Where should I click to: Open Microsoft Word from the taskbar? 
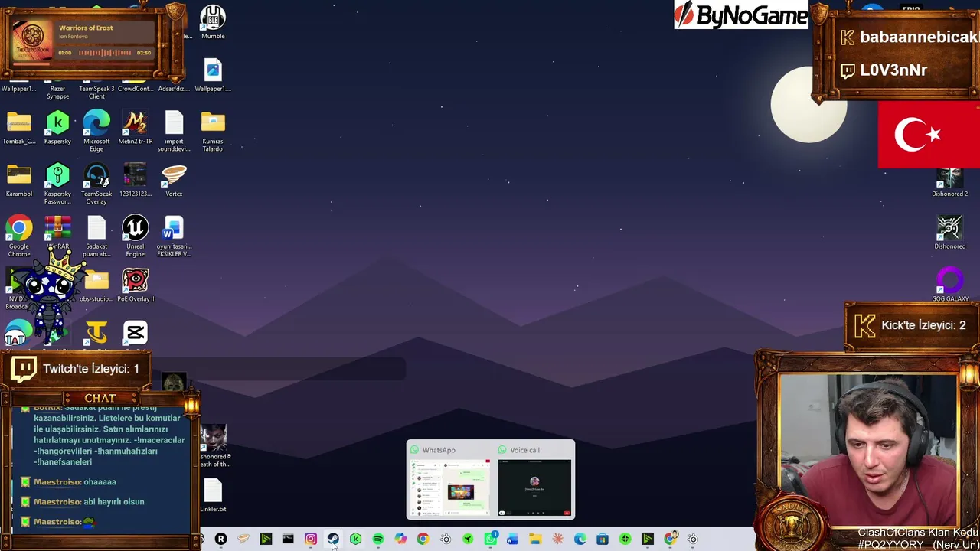click(x=512, y=540)
